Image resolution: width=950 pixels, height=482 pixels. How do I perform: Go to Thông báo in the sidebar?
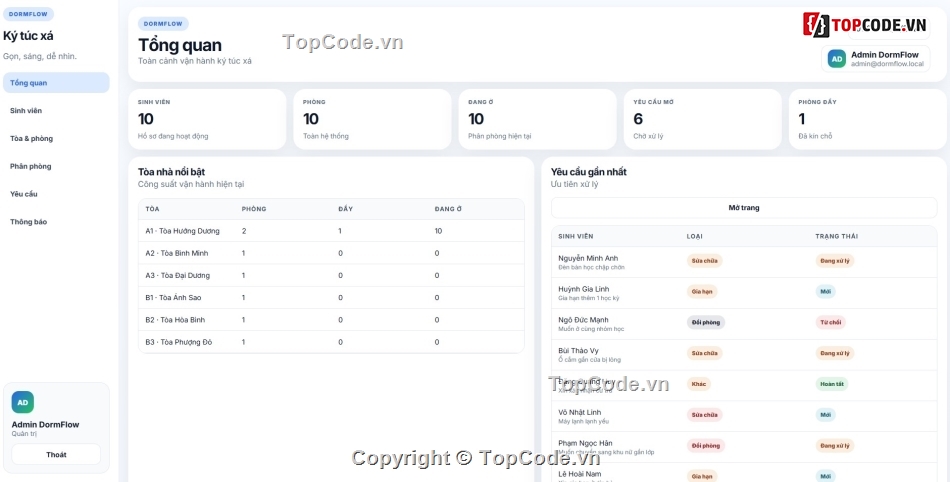[56, 222]
